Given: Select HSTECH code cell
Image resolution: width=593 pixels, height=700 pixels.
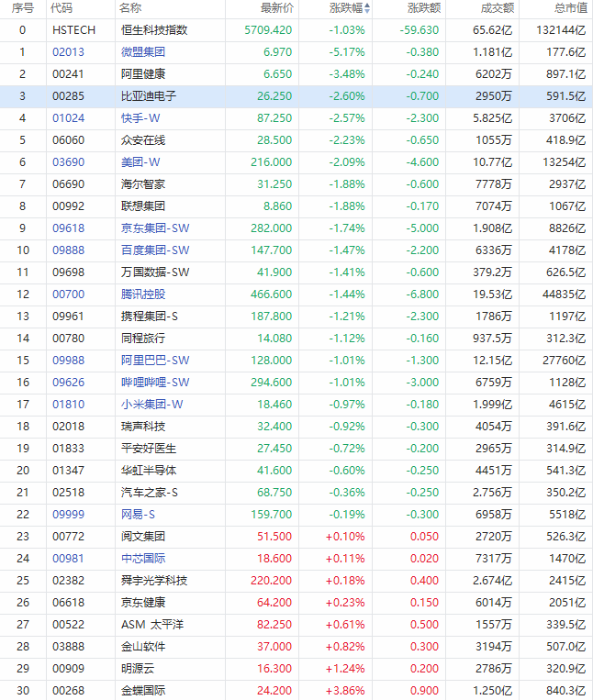Looking at the screenshot, I should [74, 30].
